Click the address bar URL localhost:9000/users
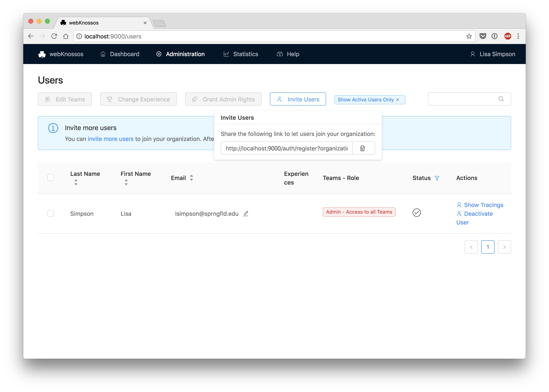The height and width of the screenshot is (392, 549). point(113,36)
